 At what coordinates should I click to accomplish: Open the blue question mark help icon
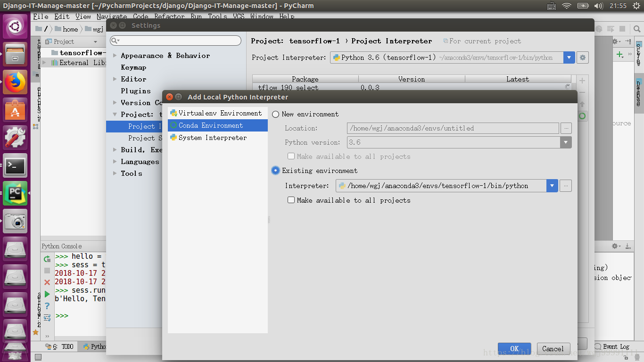point(47,306)
